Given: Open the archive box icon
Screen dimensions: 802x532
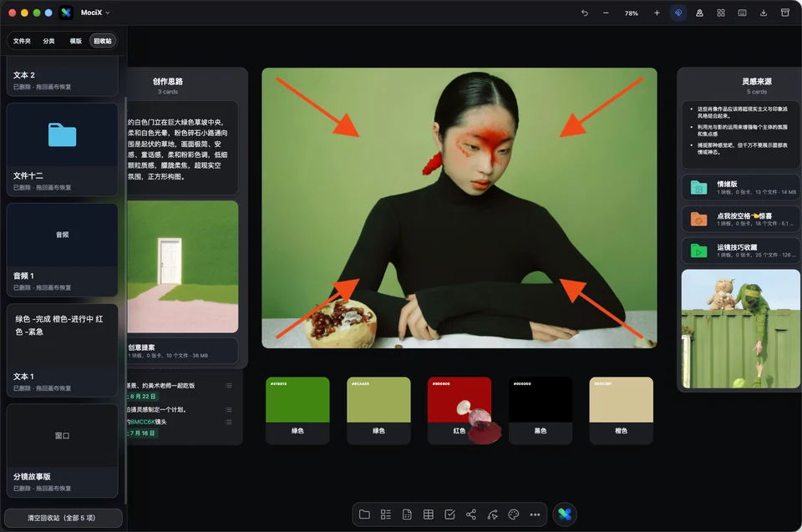Looking at the screenshot, I should (785, 13).
